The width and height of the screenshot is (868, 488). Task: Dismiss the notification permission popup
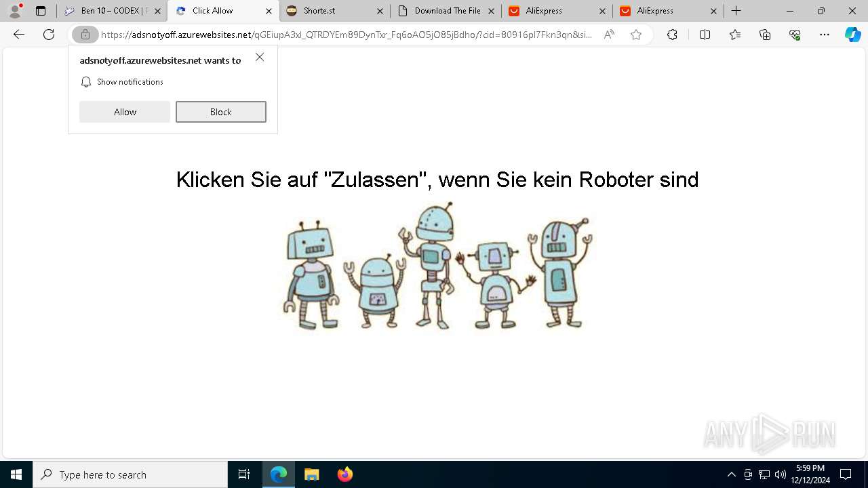coord(260,57)
